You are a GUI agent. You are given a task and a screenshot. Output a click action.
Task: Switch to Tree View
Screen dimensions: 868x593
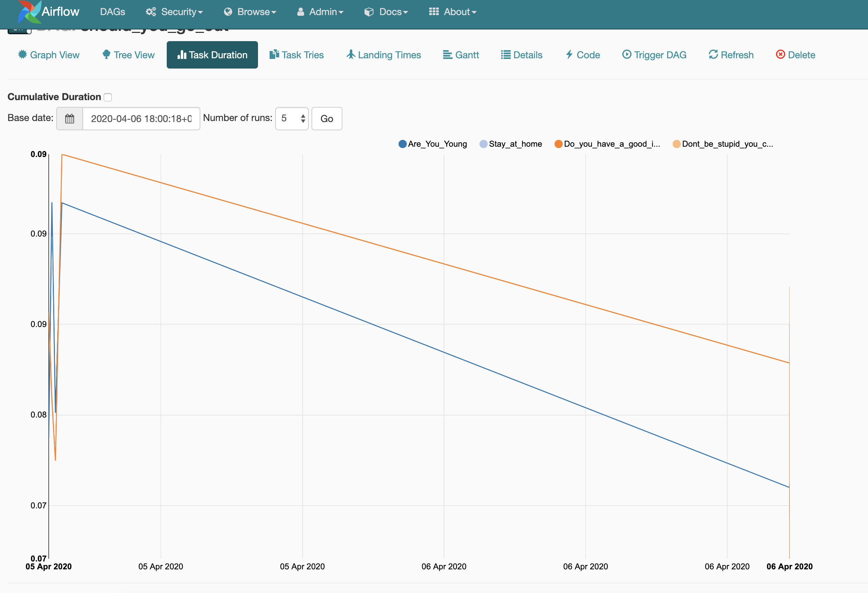[128, 55]
